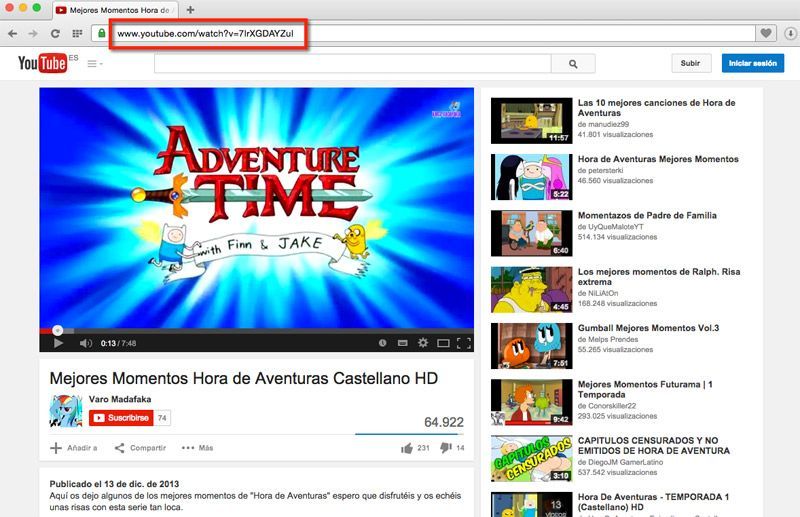
Task: Open Los mejores momentos de Ralph link
Action: [x=659, y=277]
